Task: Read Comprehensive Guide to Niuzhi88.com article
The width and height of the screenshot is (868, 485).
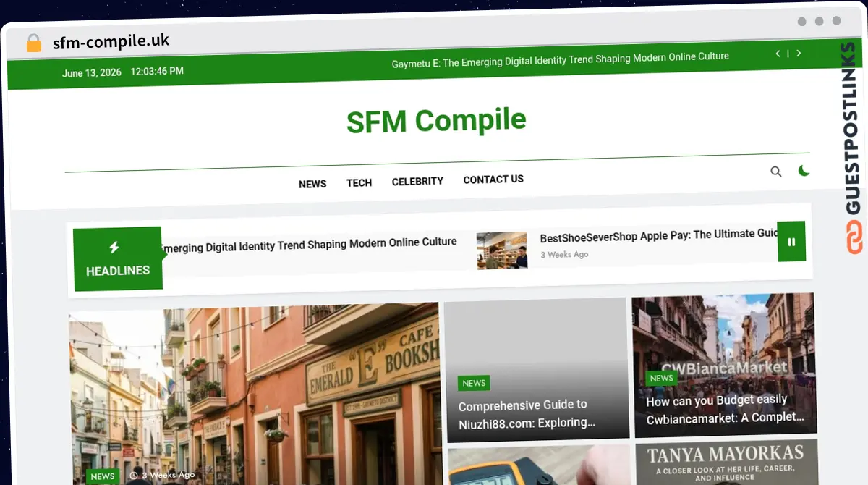Action: coord(527,414)
